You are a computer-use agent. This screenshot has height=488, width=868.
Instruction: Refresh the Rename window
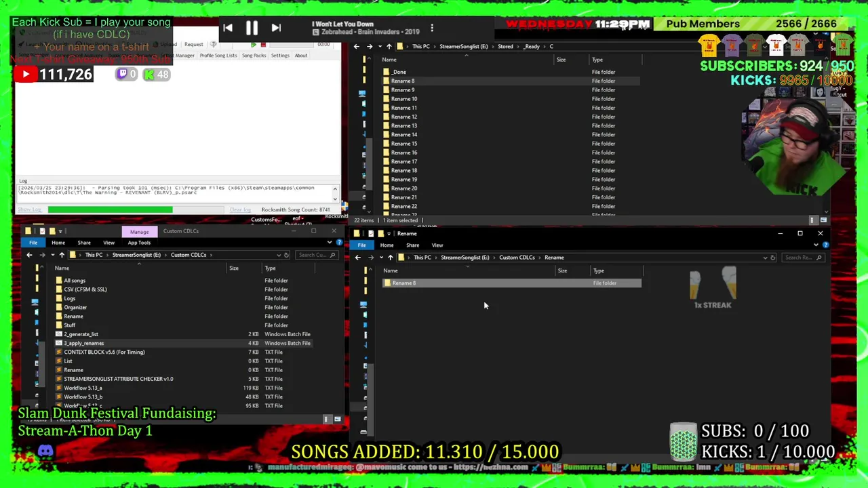click(x=772, y=258)
